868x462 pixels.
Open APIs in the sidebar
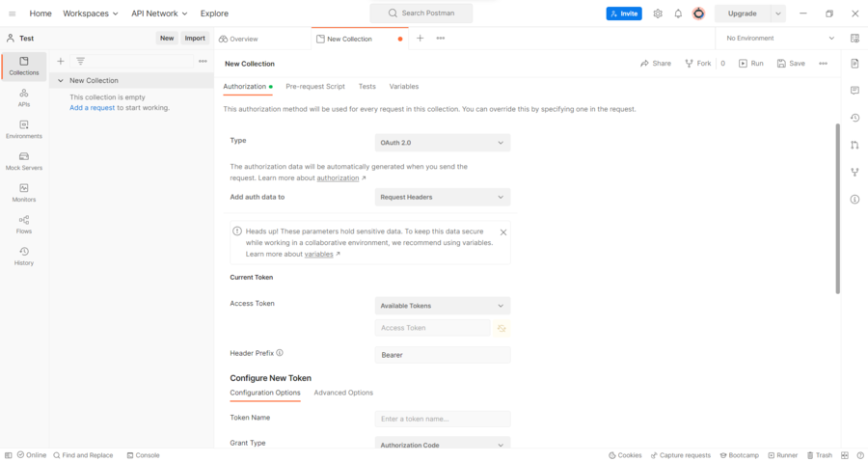click(x=24, y=98)
